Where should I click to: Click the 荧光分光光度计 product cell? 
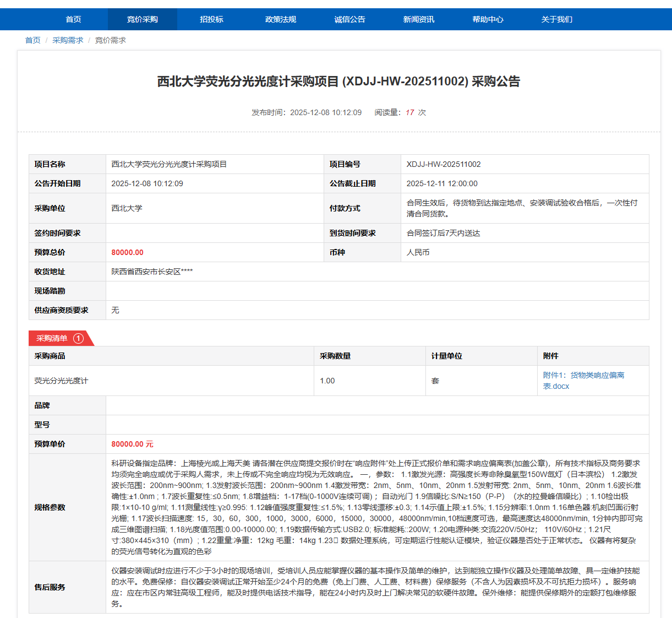(x=61, y=381)
